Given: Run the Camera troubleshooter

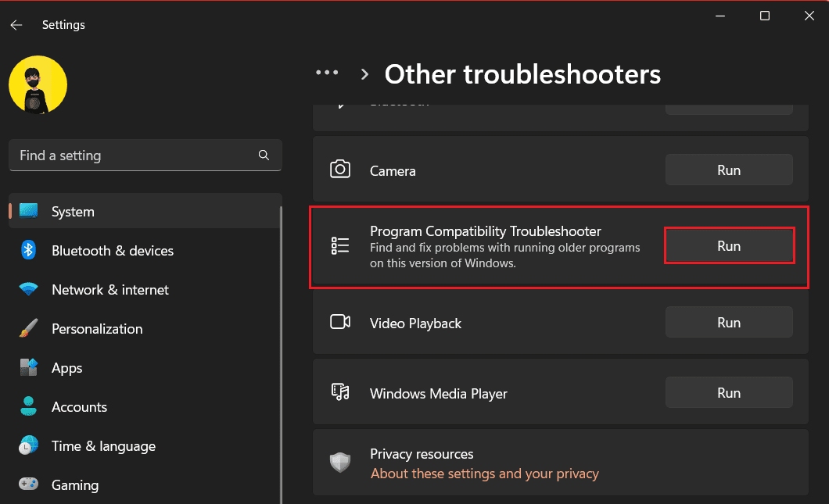Looking at the screenshot, I should 729,170.
